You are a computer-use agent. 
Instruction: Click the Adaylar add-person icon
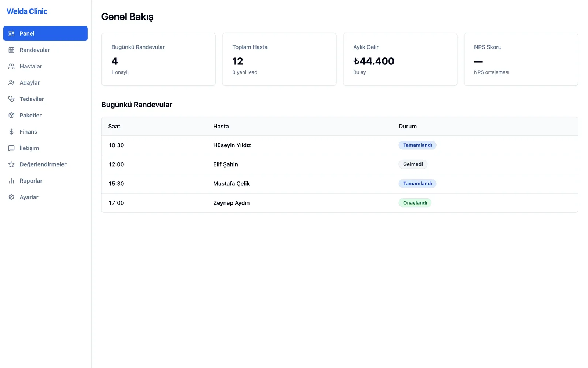11,83
